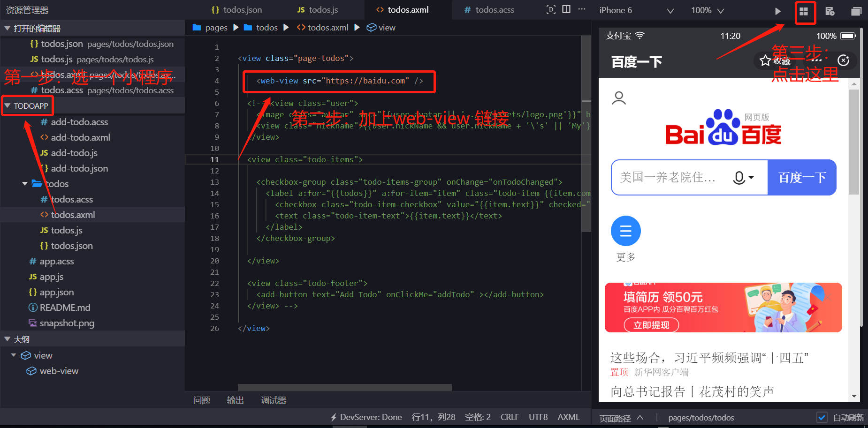Click the device frame icon next to simulator
The height and width of the screenshot is (428, 868).
[x=551, y=9]
